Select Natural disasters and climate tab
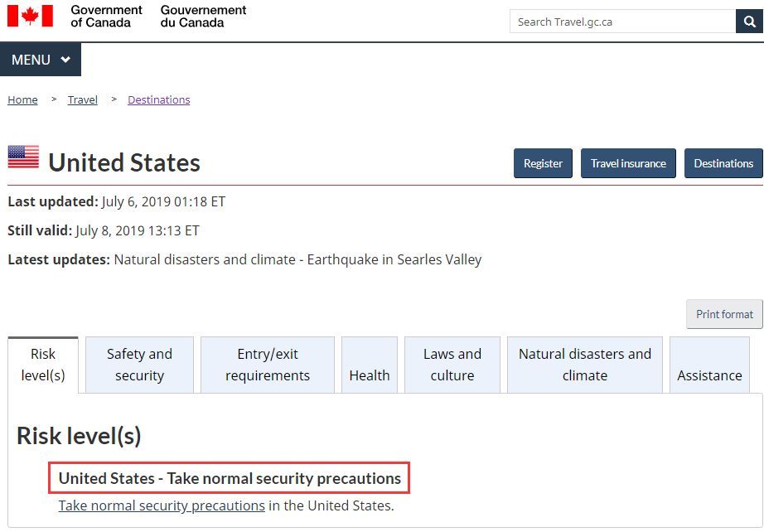Image resolution: width=764 pixels, height=532 pixels. pyautogui.click(x=585, y=365)
